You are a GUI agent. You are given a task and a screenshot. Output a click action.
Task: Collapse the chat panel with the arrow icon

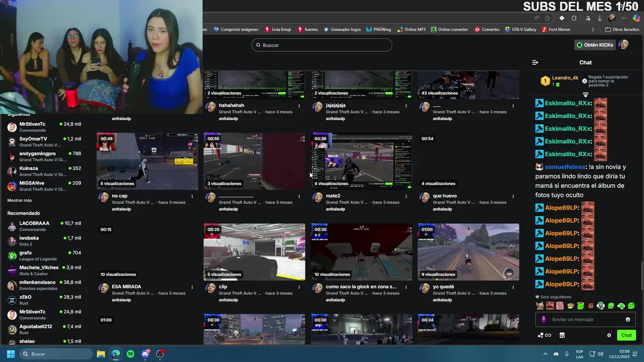click(x=535, y=62)
